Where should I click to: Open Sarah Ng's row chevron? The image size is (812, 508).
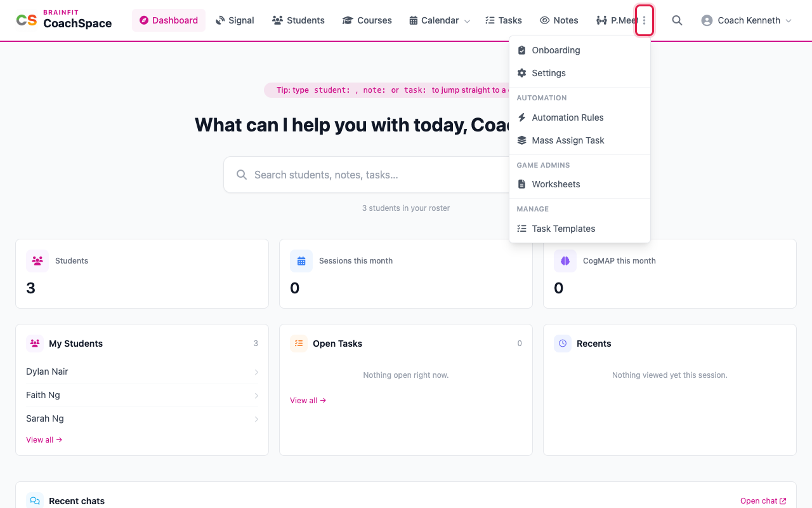pos(256,419)
